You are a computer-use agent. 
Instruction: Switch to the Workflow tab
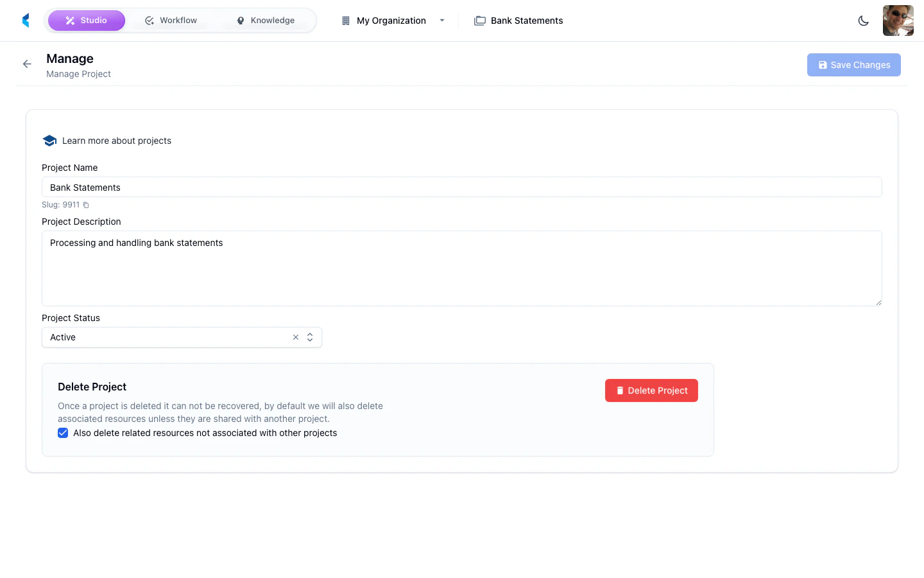point(171,20)
